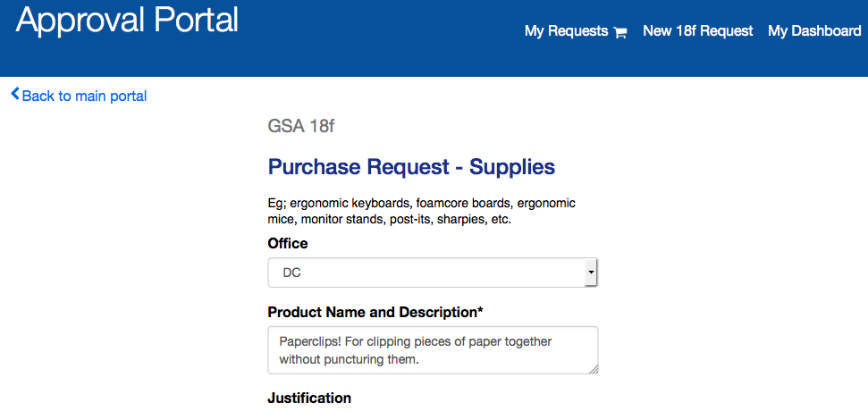Click the shopping cart icon beside My Requests
Image resolution: width=868 pixels, height=411 pixels.
tap(620, 32)
